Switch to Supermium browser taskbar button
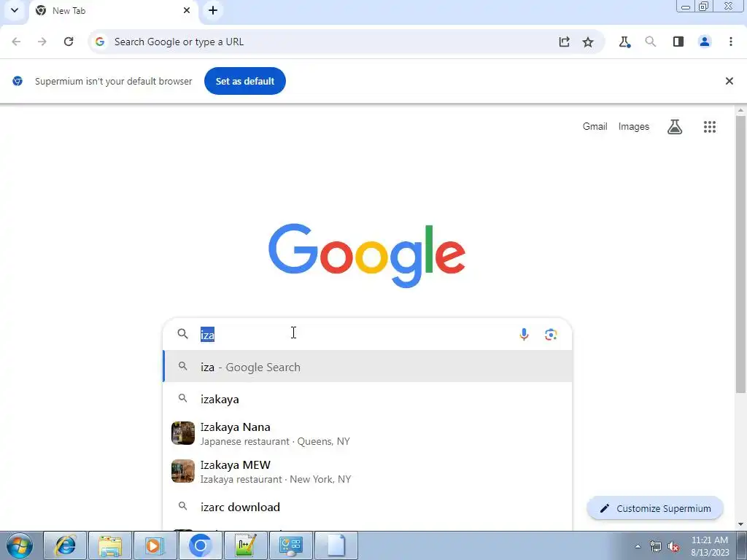 pyautogui.click(x=201, y=545)
